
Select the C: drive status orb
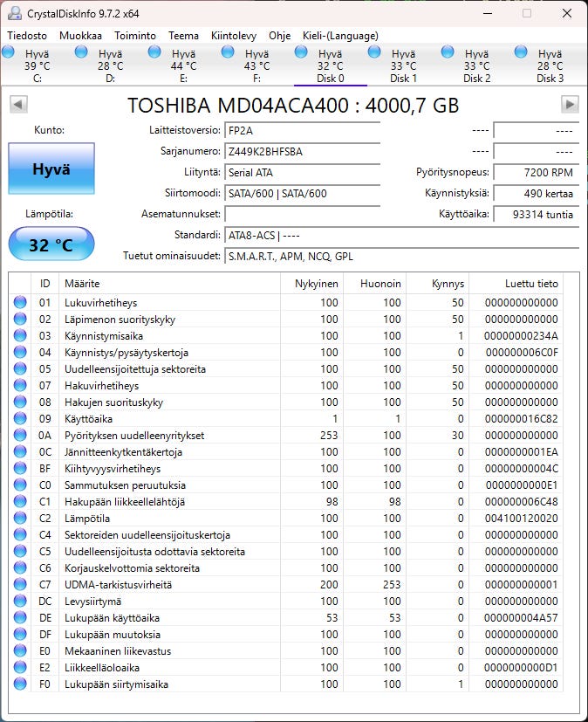click(8, 52)
